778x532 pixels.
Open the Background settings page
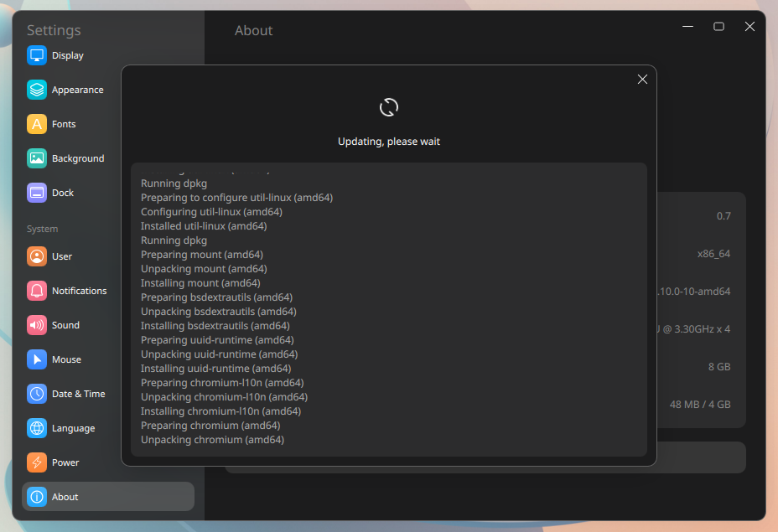[x=78, y=158]
